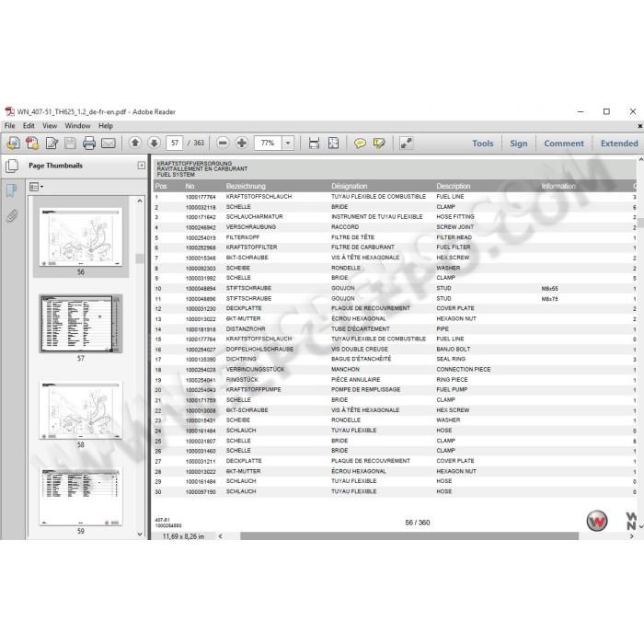Click the zoom in plus button
The image size is (644, 644).
pos(241,143)
